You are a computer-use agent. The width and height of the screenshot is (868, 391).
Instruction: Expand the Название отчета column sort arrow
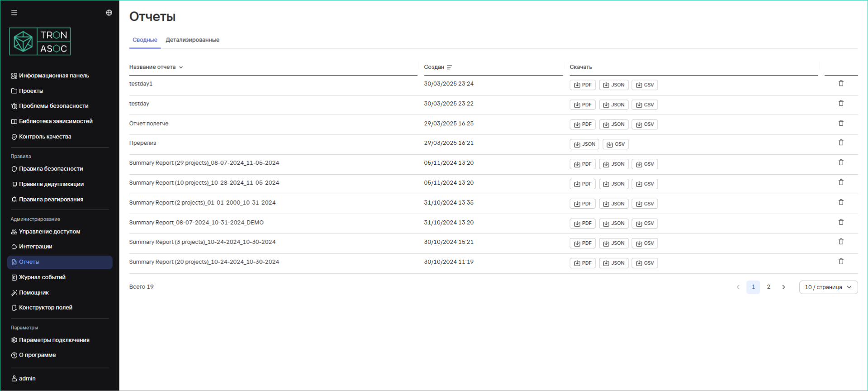[181, 67]
